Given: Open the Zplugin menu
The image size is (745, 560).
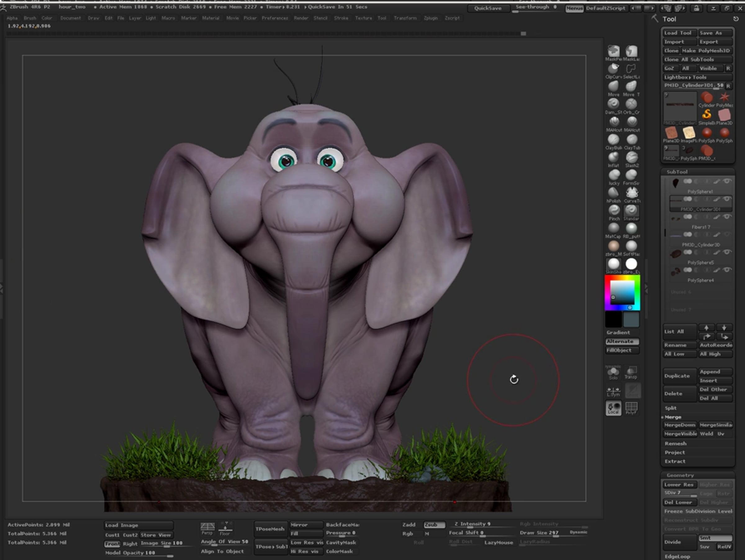Looking at the screenshot, I should tap(431, 18).
